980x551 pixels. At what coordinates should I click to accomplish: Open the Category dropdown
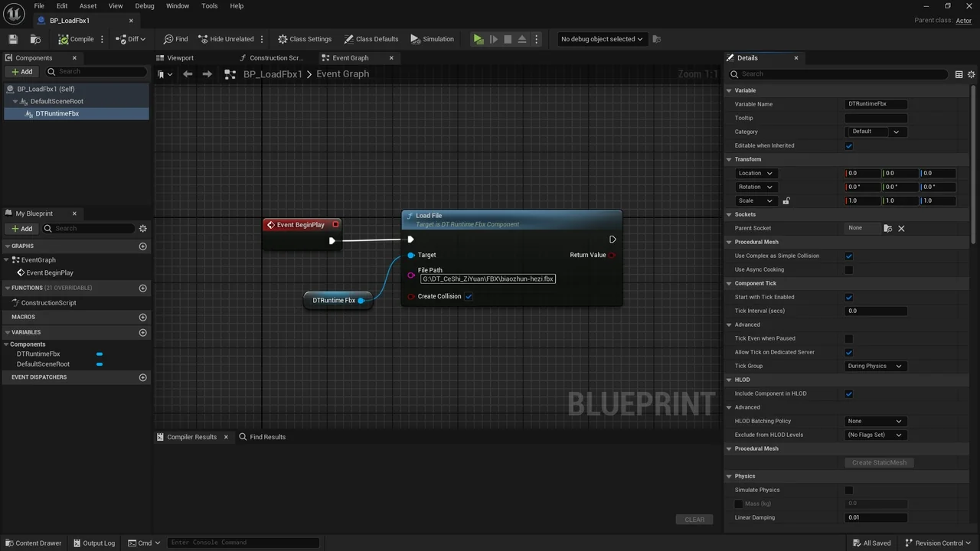(876, 132)
